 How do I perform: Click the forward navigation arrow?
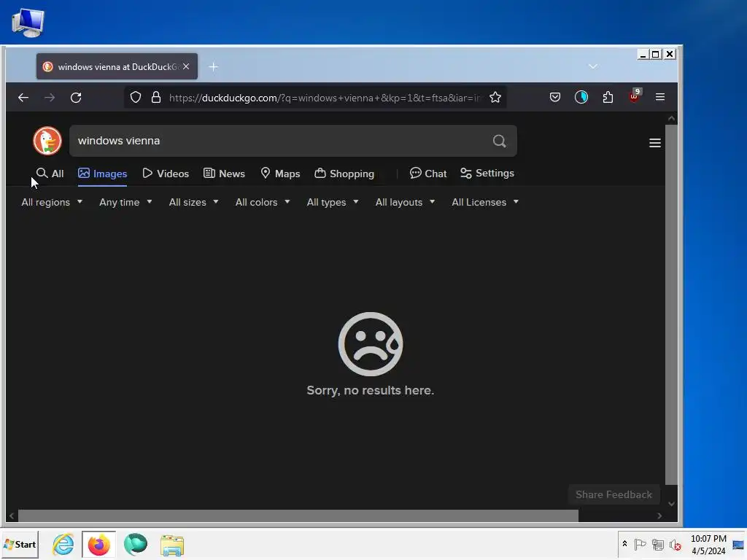click(50, 98)
